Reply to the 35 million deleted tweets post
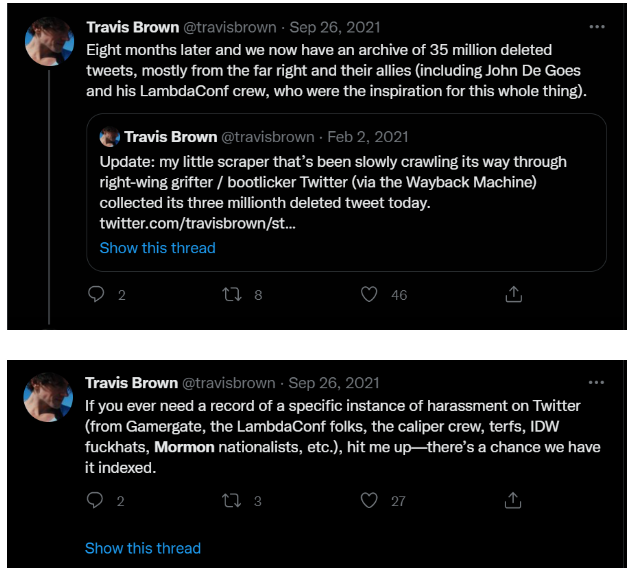 tap(96, 295)
